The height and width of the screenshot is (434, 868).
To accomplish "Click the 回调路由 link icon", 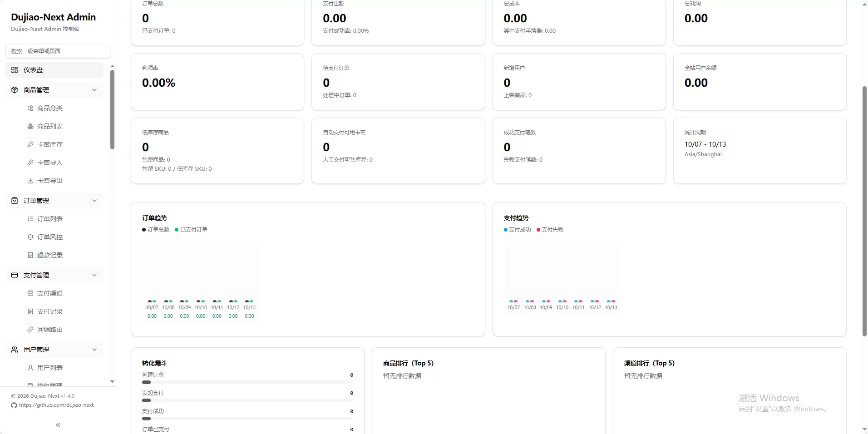I will 30,330.
